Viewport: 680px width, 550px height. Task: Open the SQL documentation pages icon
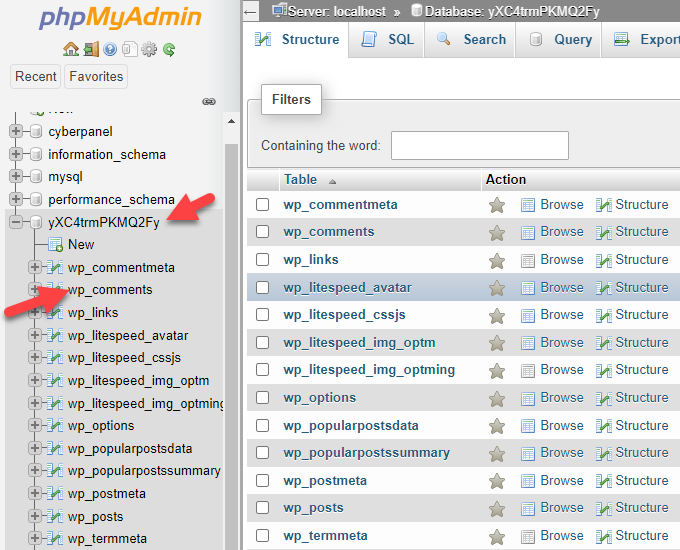click(129, 49)
